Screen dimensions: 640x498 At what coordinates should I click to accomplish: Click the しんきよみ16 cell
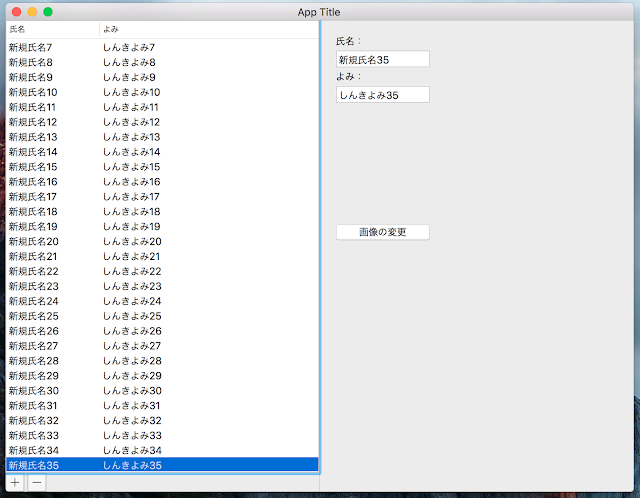[x=131, y=182]
